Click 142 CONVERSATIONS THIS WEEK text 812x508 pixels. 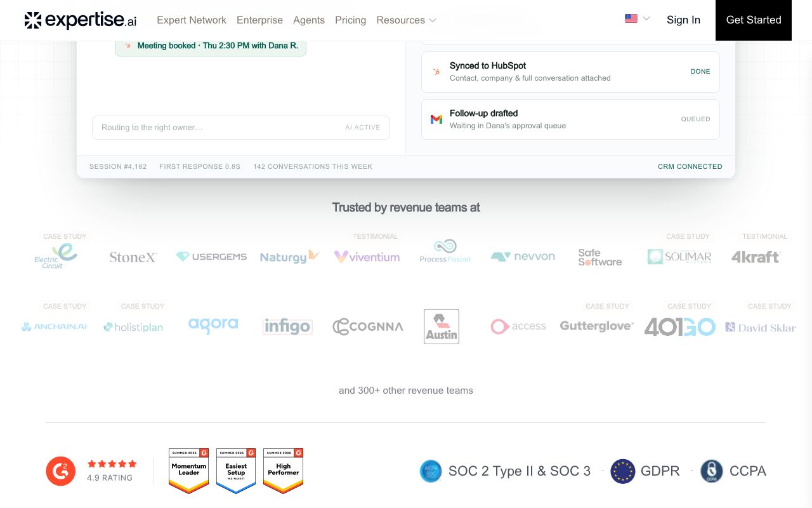pyautogui.click(x=313, y=166)
